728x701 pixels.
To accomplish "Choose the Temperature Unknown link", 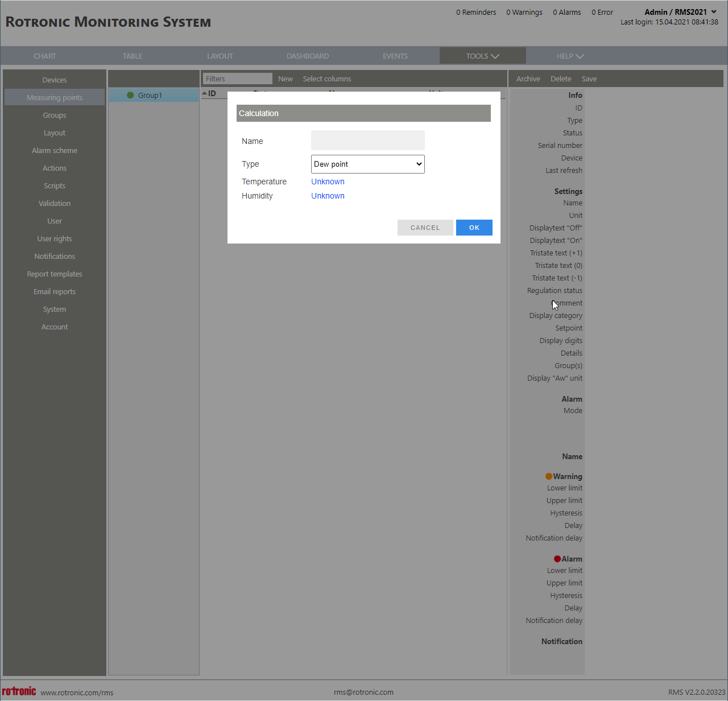I will [x=328, y=182].
